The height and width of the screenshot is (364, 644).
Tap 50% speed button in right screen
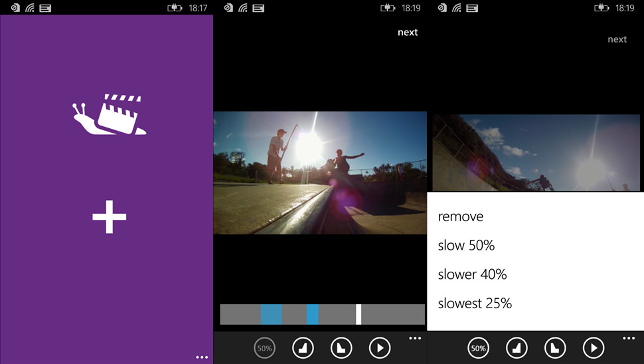point(478,348)
